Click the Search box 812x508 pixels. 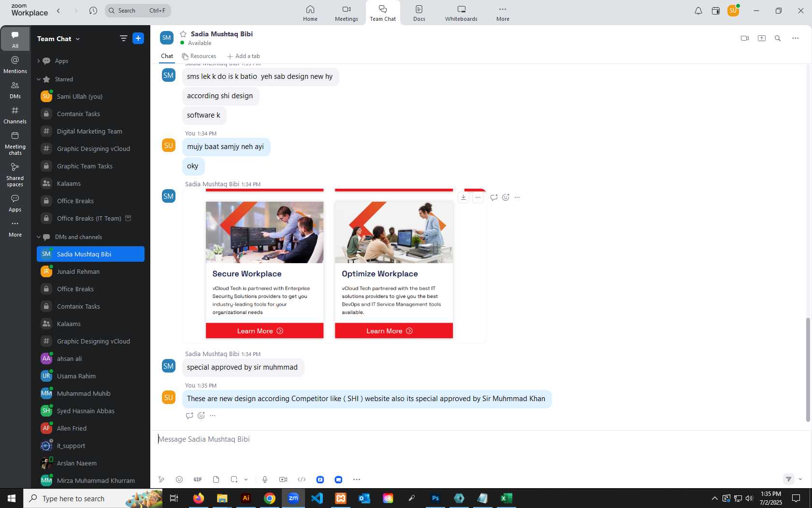coord(138,11)
